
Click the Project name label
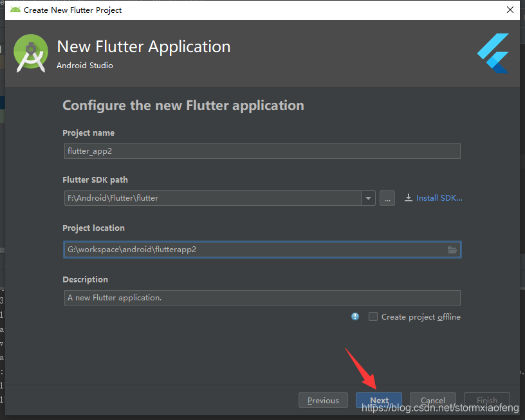click(x=88, y=133)
